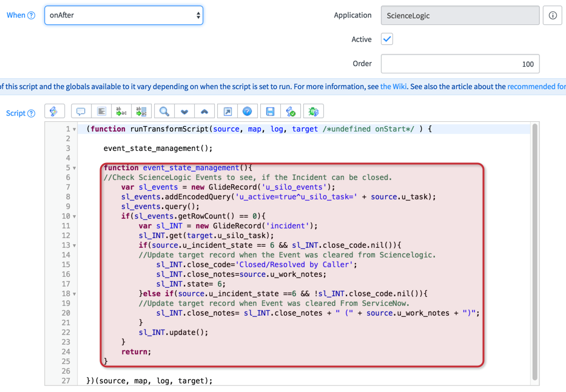Image resolution: width=566 pixels, height=392 pixels.
Task: Collapse code fold at line 5
Action: point(75,168)
